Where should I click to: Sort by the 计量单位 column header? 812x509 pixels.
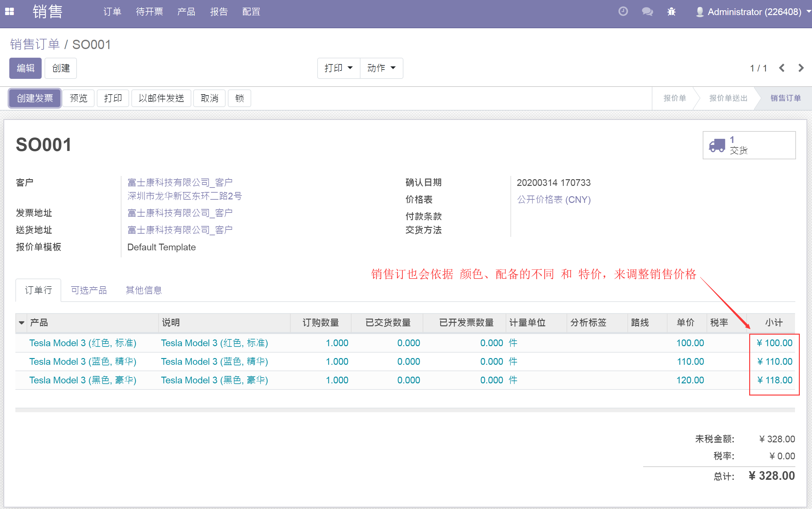(536, 322)
